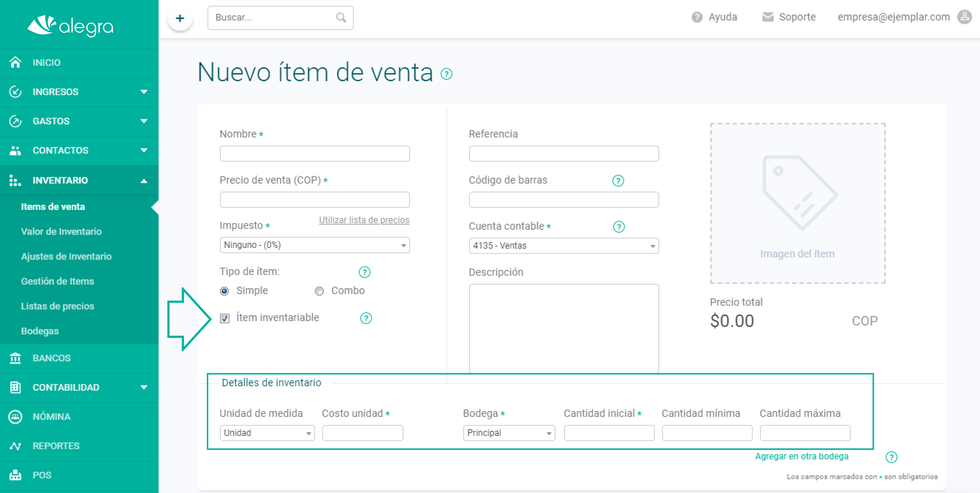The image size is (980, 493).
Task: Open the Unidad de medida dropdown
Action: 267,433
